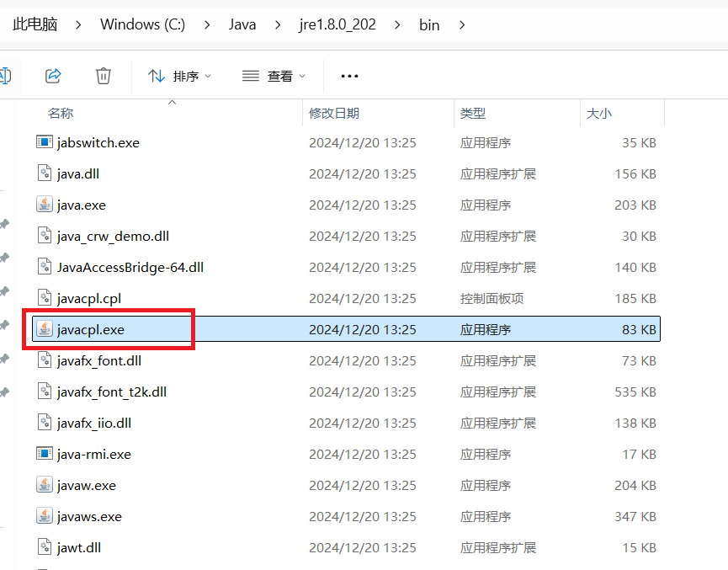Sort by the 名称 column header
The image size is (728, 570).
tap(61, 113)
